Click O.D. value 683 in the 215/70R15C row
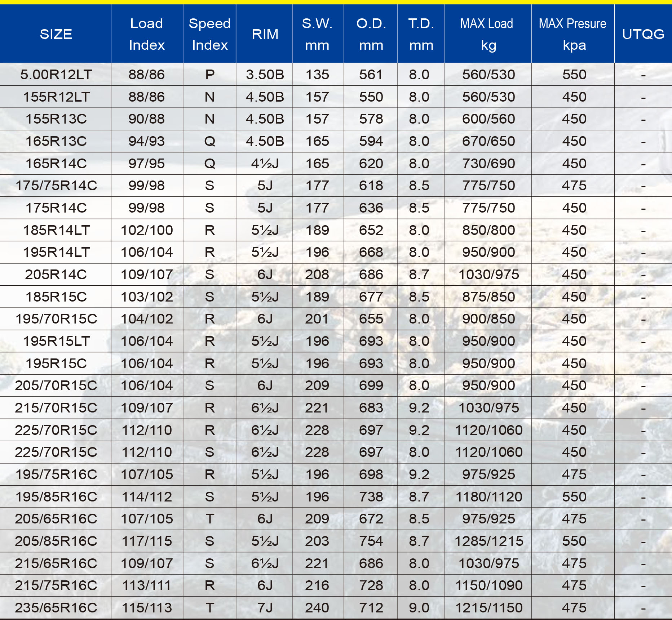Screen dimensions: 672x620 coord(371,408)
